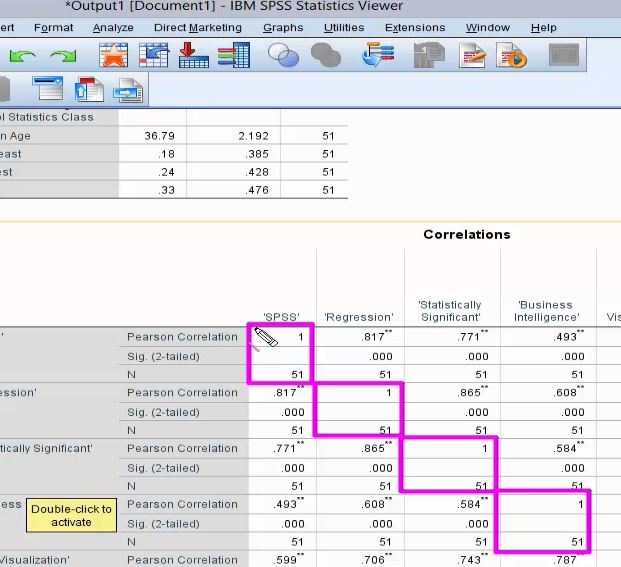Click the dark gray window icon
Image resolution: width=621 pixels, height=567 pixels.
coord(564,55)
